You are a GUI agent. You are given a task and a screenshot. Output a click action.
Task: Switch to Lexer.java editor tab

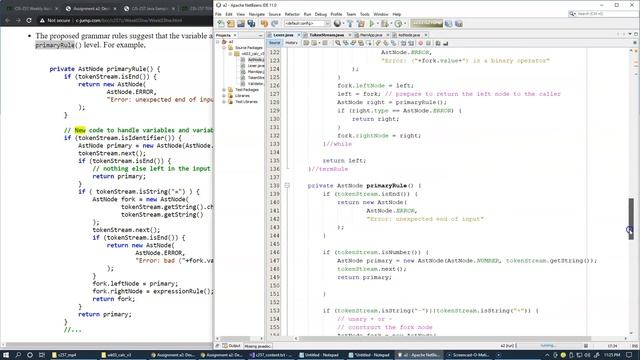[x=283, y=35]
